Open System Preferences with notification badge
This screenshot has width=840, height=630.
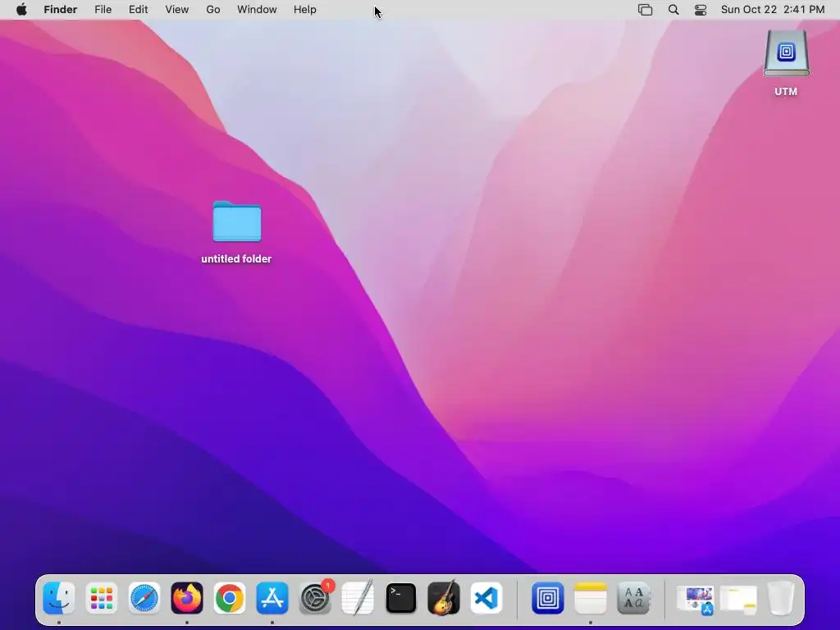(315, 598)
